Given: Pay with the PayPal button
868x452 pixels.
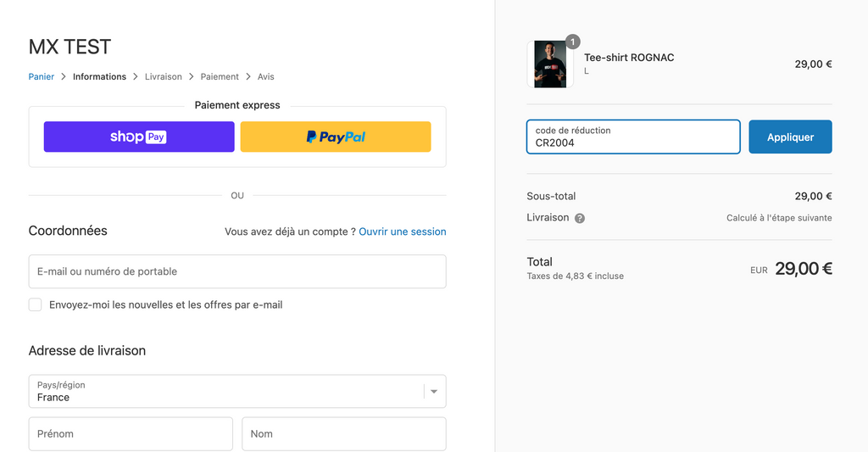Looking at the screenshot, I should pyautogui.click(x=336, y=137).
